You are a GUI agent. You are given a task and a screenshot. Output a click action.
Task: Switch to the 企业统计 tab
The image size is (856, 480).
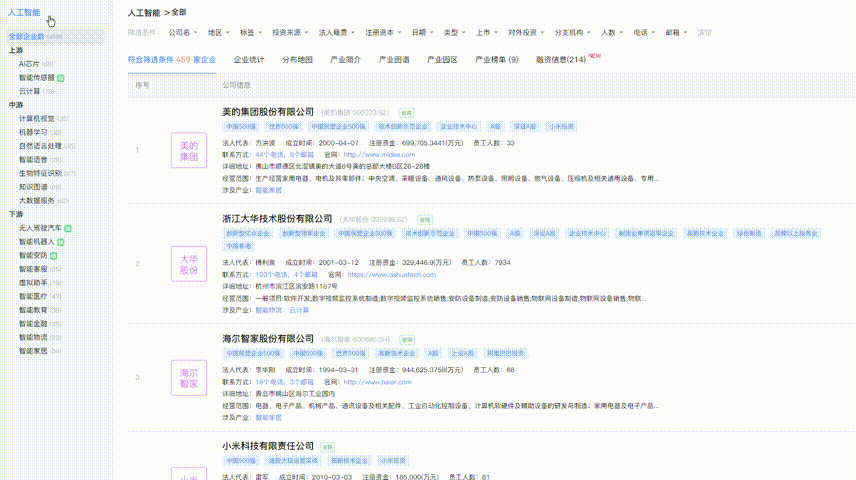(249, 60)
